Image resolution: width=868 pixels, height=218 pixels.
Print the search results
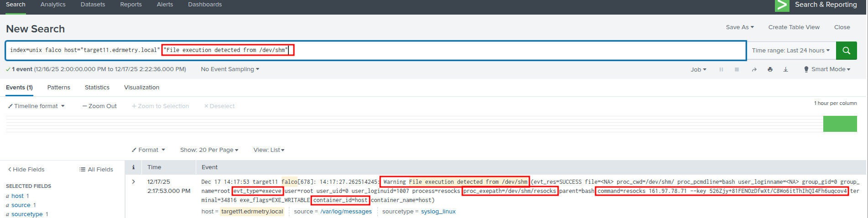click(x=770, y=69)
